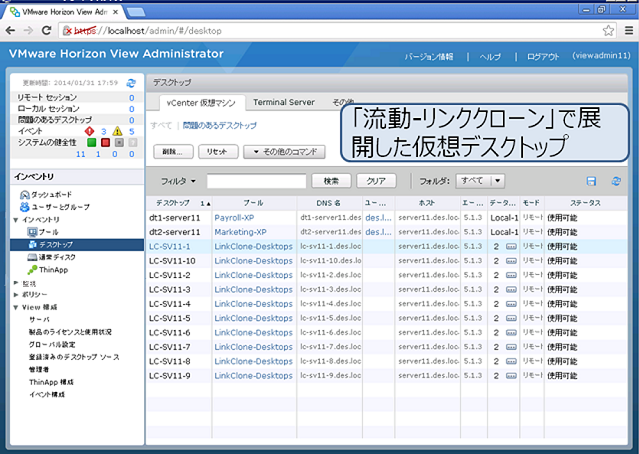Sort by デスクトップ column header
This screenshot has width=639, height=454.
click(179, 203)
